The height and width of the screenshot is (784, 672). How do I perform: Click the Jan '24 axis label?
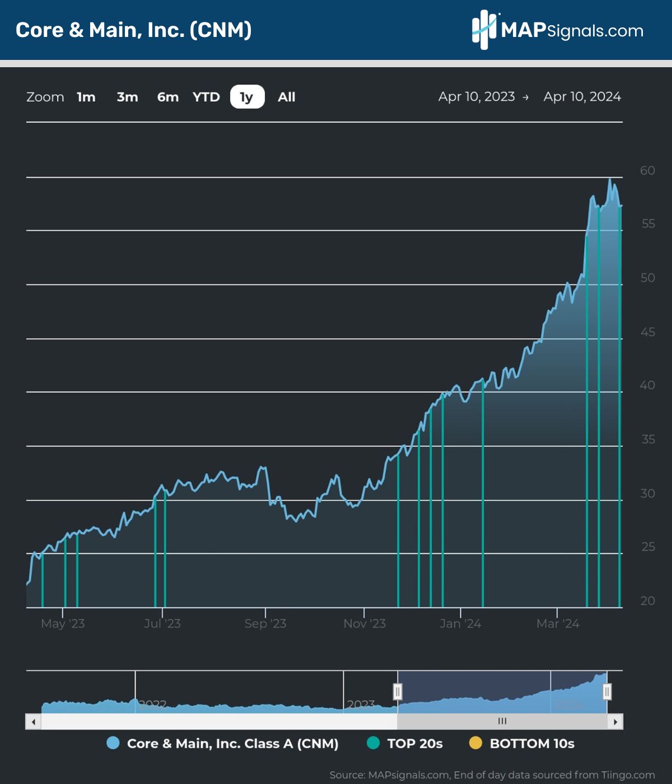coord(460,623)
